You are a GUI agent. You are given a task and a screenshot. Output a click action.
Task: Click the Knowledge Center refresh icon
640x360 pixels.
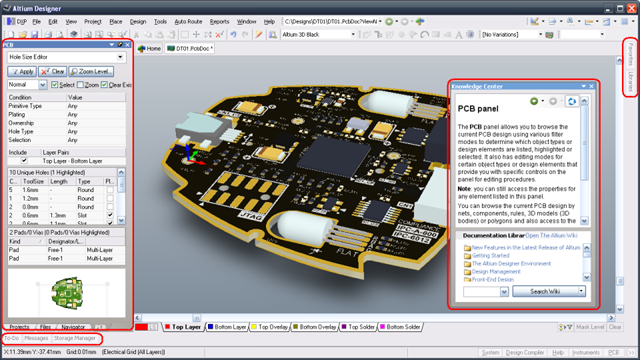coord(571,101)
